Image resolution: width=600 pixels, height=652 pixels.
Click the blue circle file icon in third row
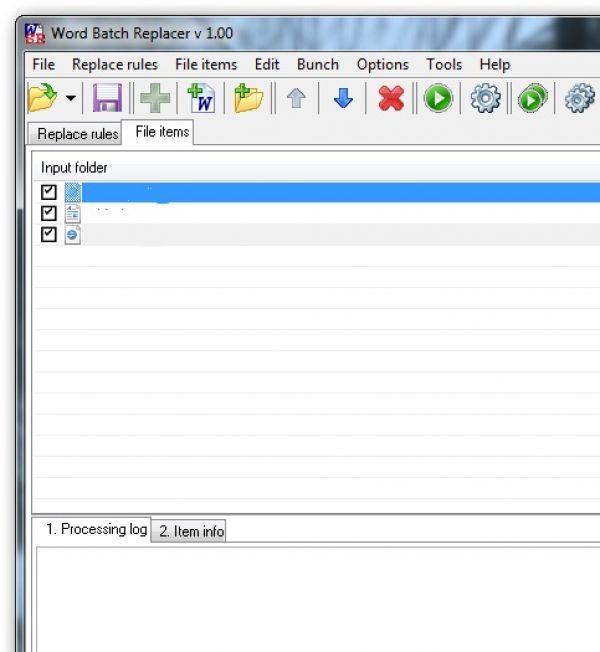point(73,235)
